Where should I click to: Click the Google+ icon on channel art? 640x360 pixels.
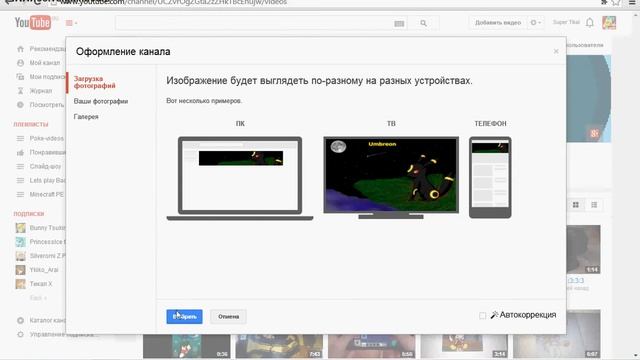point(594,133)
